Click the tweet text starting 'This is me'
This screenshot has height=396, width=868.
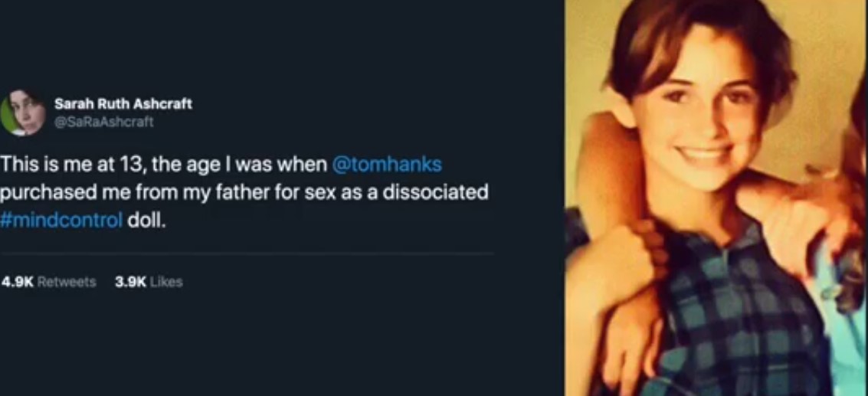coord(244,192)
